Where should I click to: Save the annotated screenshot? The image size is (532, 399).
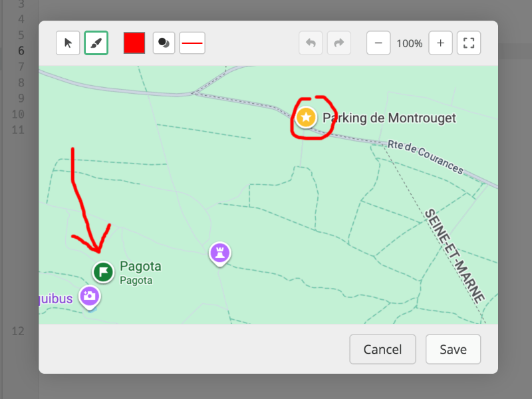pos(453,349)
